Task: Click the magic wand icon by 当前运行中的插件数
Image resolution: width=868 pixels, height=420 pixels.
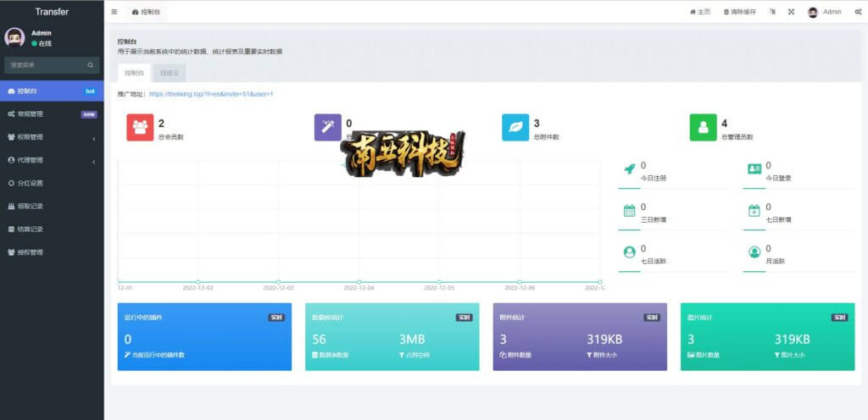Action: click(x=127, y=355)
